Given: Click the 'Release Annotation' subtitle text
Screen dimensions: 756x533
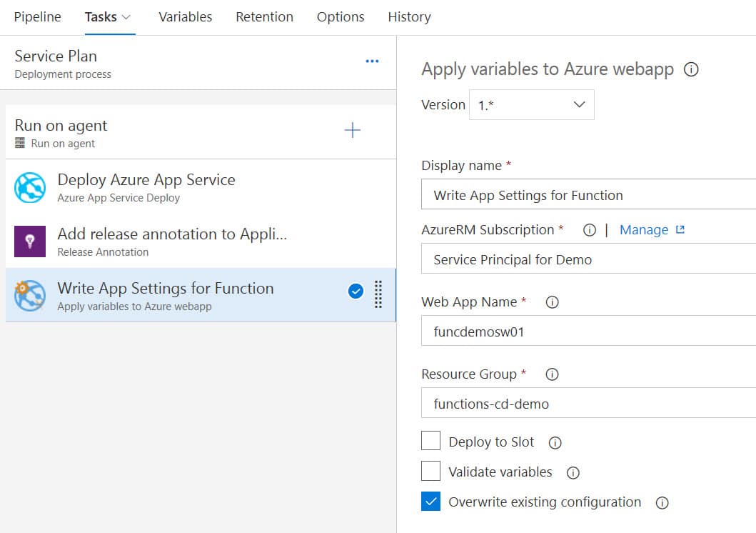Looking at the screenshot, I should [104, 251].
